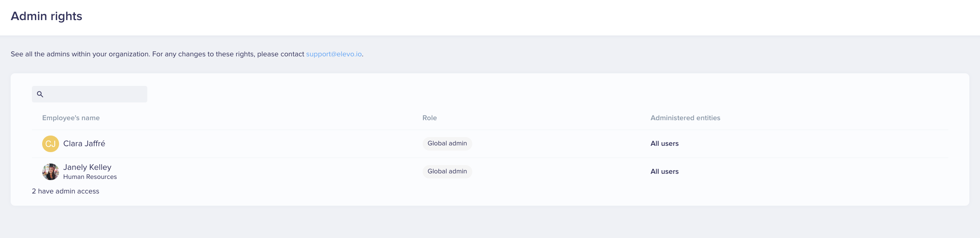Click Clara Jaffré's CJ avatar

pos(50,144)
